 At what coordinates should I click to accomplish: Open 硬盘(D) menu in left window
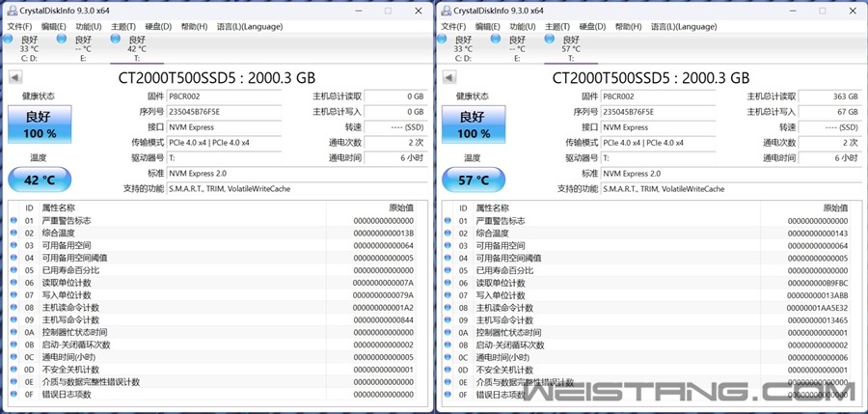coord(158,27)
